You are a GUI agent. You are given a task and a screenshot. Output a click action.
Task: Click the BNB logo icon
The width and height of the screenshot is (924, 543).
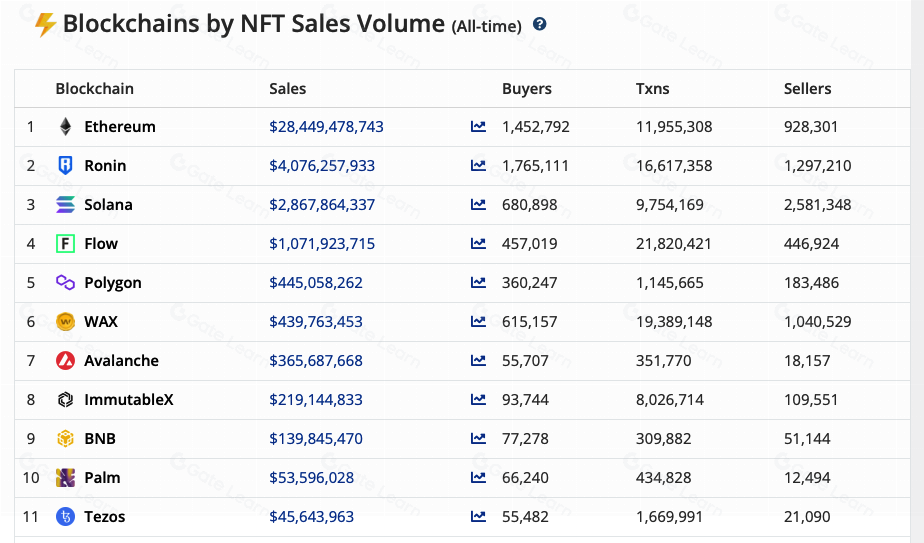(65, 439)
